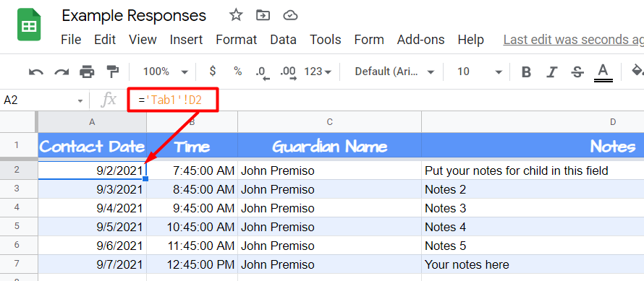This screenshot has height=281, width=644.
Task: Open the Default (Arial) font dropdown
Action: (x=394, y=72)
